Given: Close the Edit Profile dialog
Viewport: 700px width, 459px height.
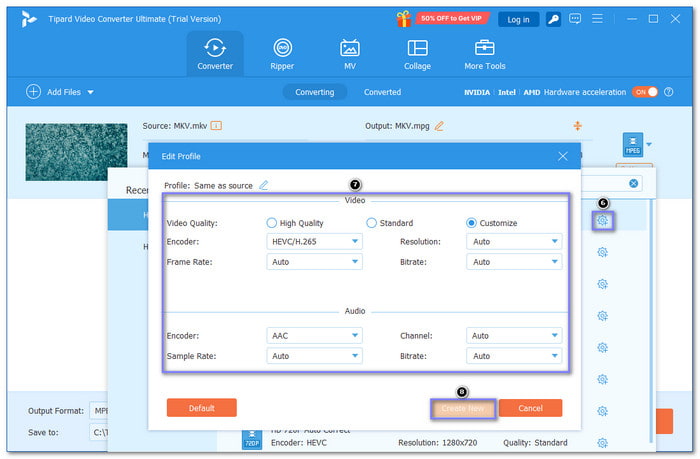Looking at the screenshot, I should pos(562,156).
